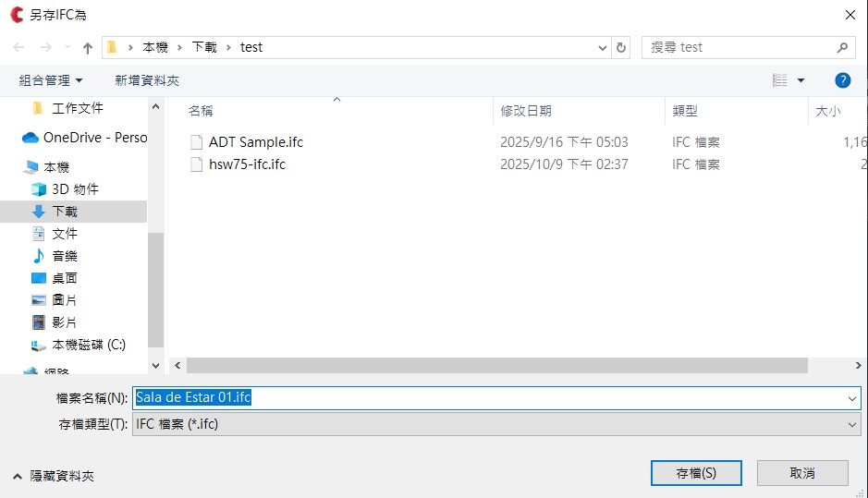868x498 pixels.
Task: Click date 2025/9/16 下午 05:03
Action: 564,142
